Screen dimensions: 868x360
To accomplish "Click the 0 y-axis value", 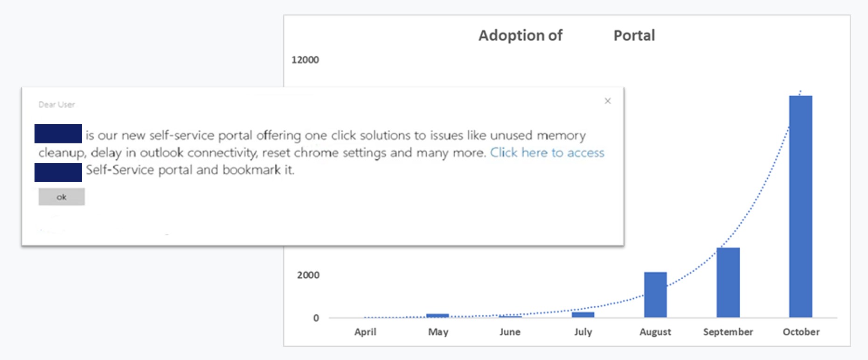I will (316, 318).
